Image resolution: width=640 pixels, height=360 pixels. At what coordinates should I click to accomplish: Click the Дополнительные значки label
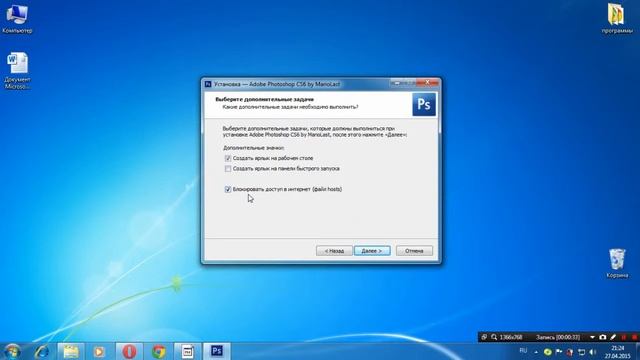(253, 148)
